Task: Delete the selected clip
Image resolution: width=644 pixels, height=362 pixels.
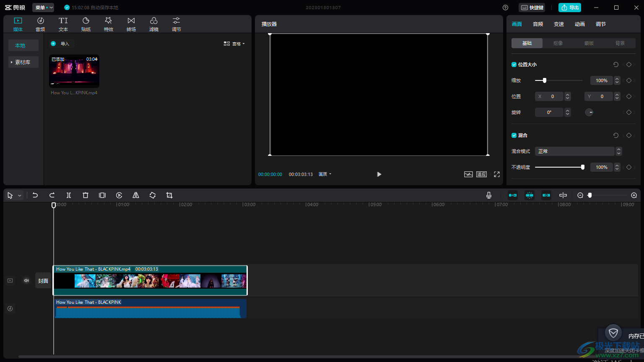Action: 86,195
